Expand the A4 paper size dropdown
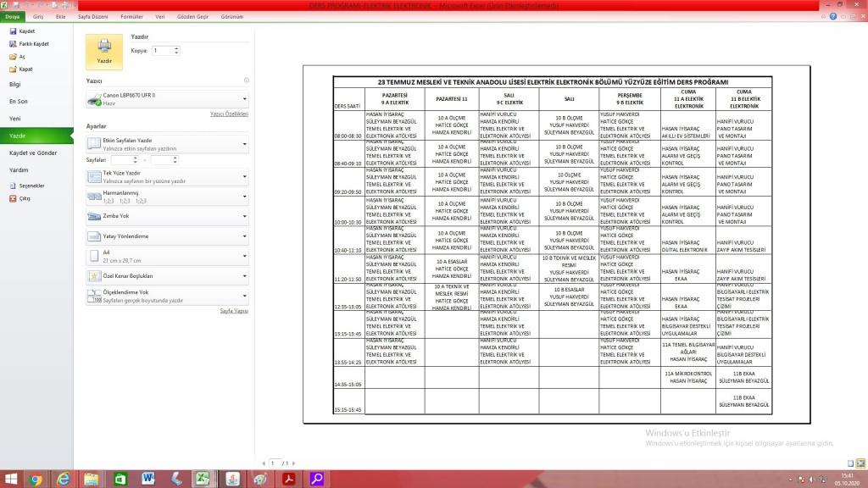 [167, 256]
